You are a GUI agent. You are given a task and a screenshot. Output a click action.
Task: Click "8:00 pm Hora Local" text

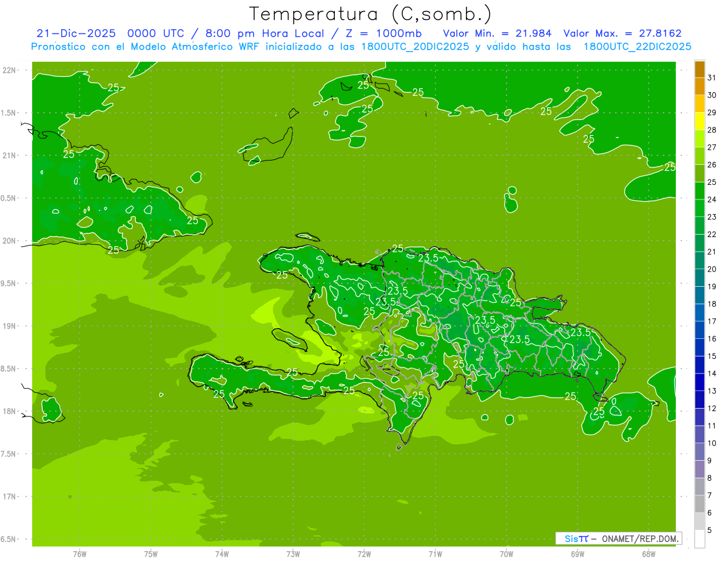coord(263,33)
